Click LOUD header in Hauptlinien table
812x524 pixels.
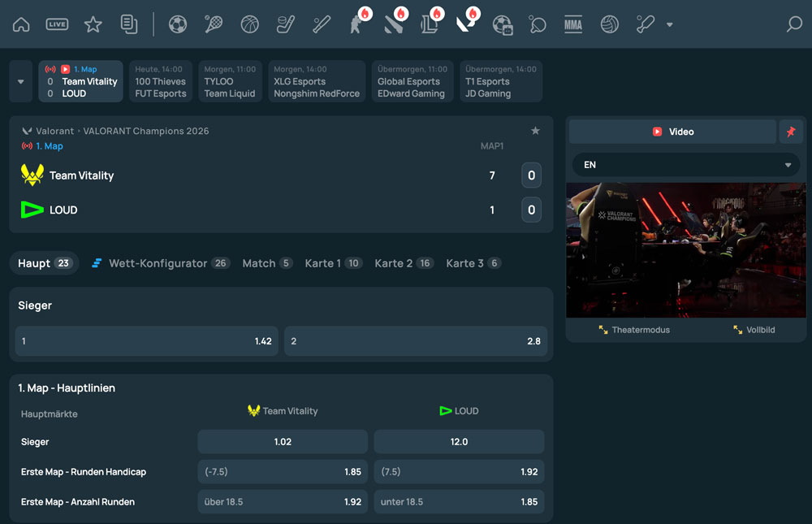tap(459, 411)
